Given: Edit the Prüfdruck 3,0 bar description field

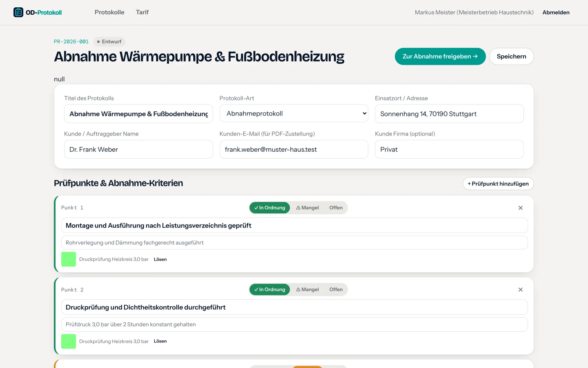Looking at the screenshot, I should pos(294,324).
